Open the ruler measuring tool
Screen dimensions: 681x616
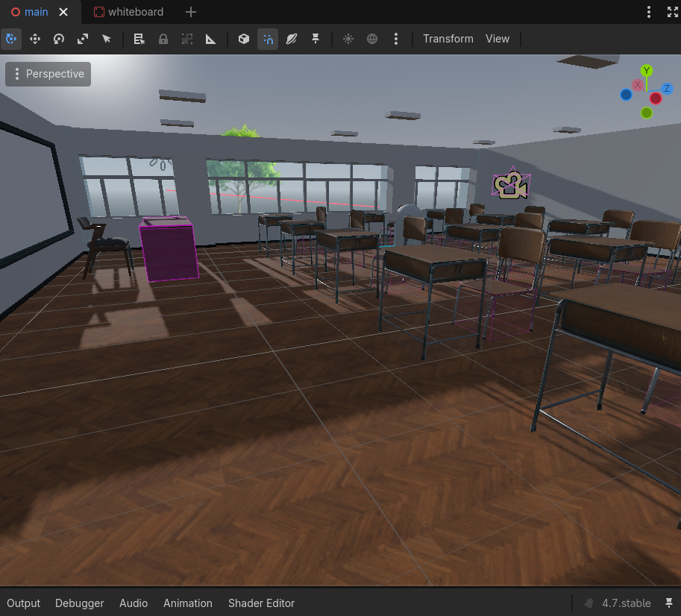210,39
